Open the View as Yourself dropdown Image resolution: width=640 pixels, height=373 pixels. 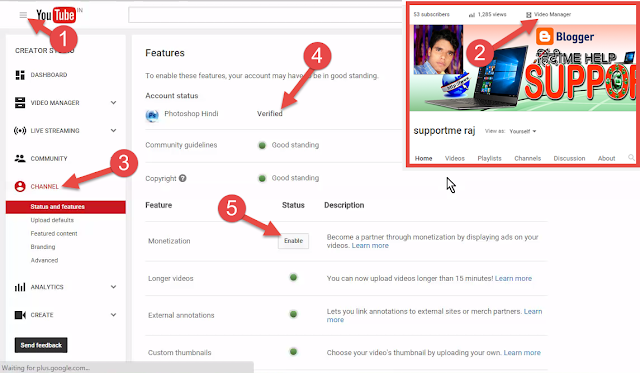coord(523,131)
